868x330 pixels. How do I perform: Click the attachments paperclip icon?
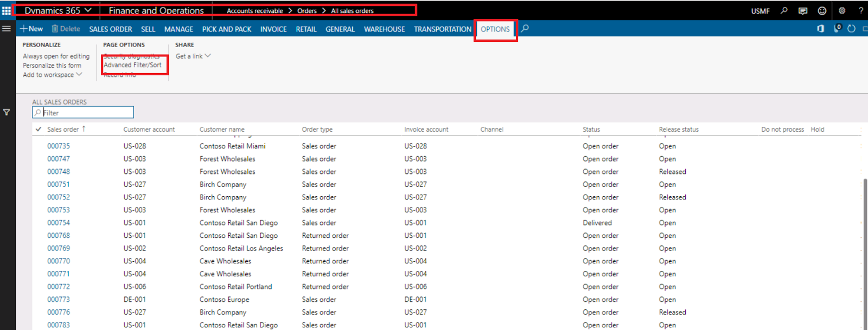[x=837, y=29]
